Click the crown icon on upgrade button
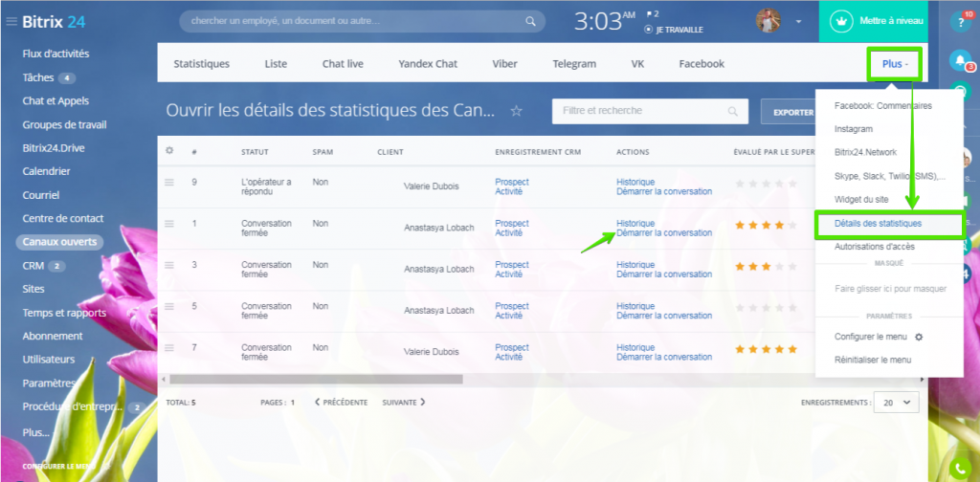980x482 pixels. coord(841,21)
